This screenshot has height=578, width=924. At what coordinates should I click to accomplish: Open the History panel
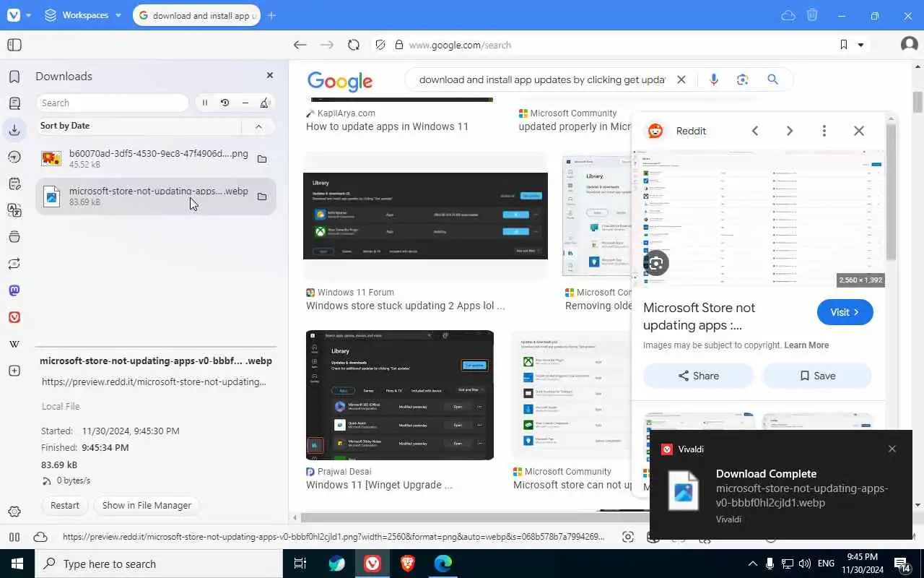pos(14,157)
